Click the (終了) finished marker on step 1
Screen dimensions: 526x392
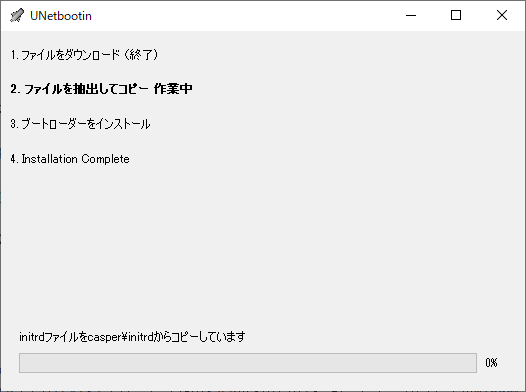[140, 55]
